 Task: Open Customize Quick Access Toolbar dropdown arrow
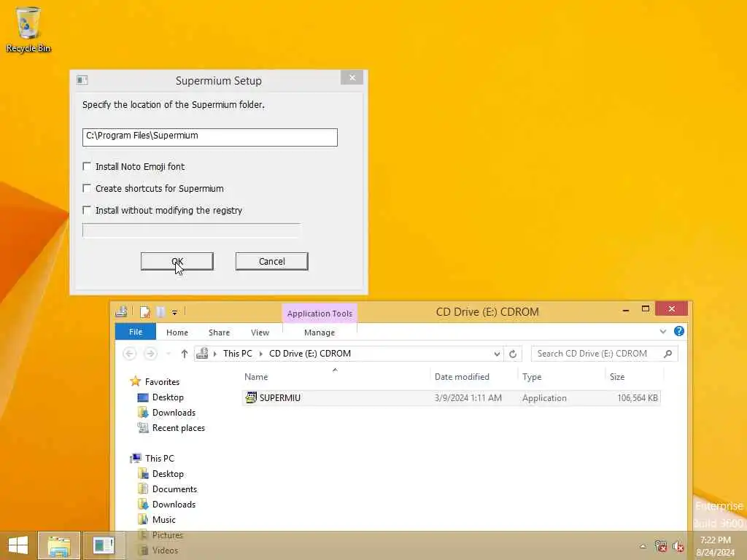(175, 312)
